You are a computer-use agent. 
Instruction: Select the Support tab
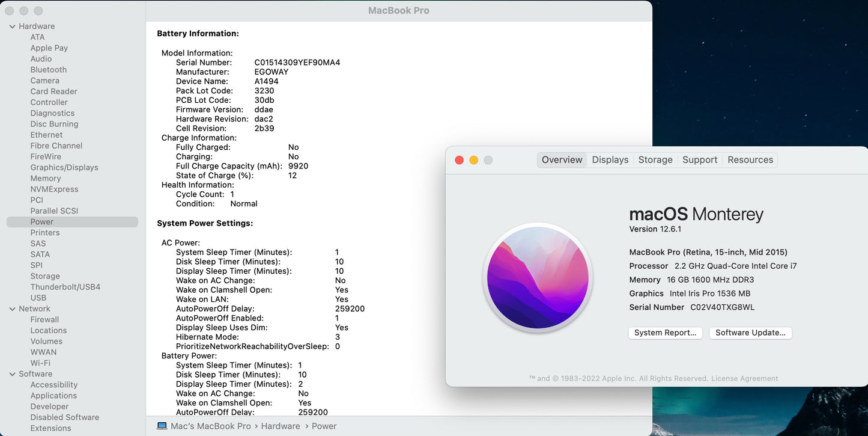click(699, 160)
